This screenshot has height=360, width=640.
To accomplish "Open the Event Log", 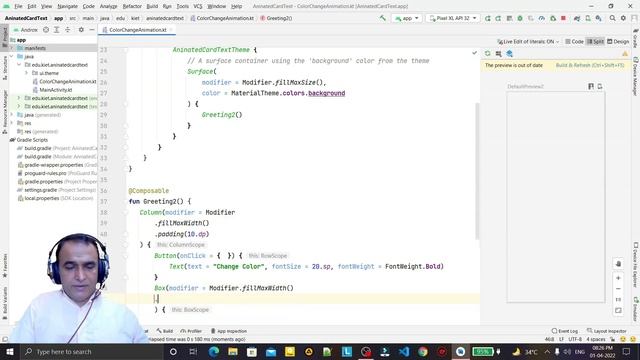I will click(x=564, y=331).
